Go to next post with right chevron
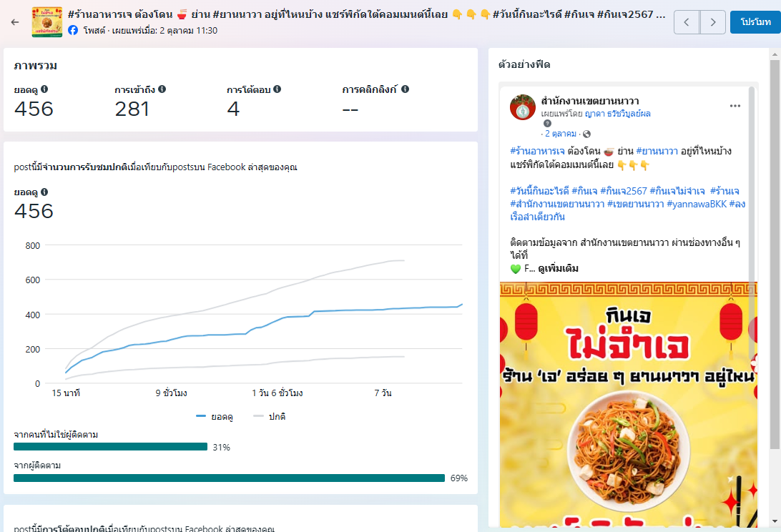The width and height of the screenshot is (781, 532). click(x=712, y=22)
